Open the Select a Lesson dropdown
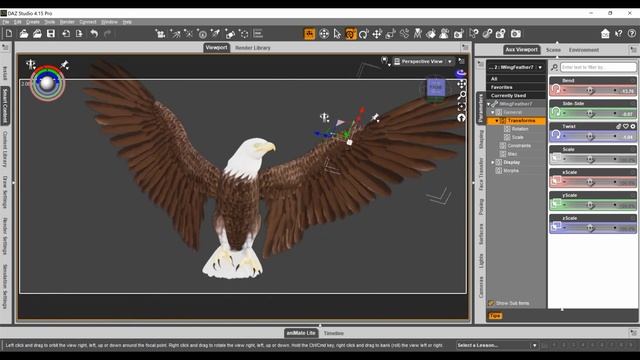The image size is (640, 360). pos(534,345)
